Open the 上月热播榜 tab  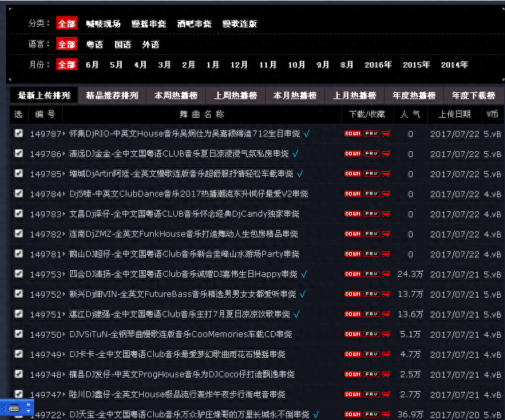(x=355, y=96)
